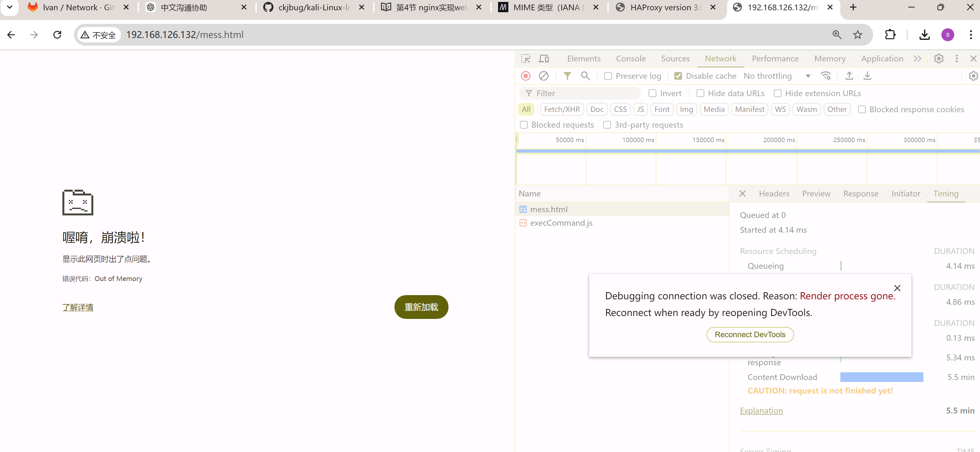Uncheck the Disable cache checkbox
Image resolution: width=980 pixels, height=452 pixels.
point(678,76)
